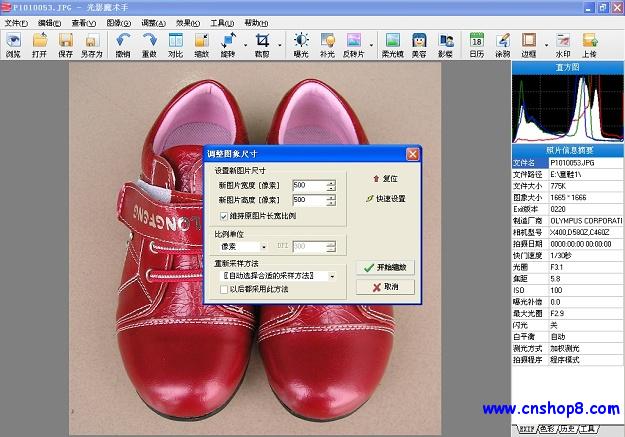
Task: Switch to the 色彩 tab
Action: pos(547,429)
